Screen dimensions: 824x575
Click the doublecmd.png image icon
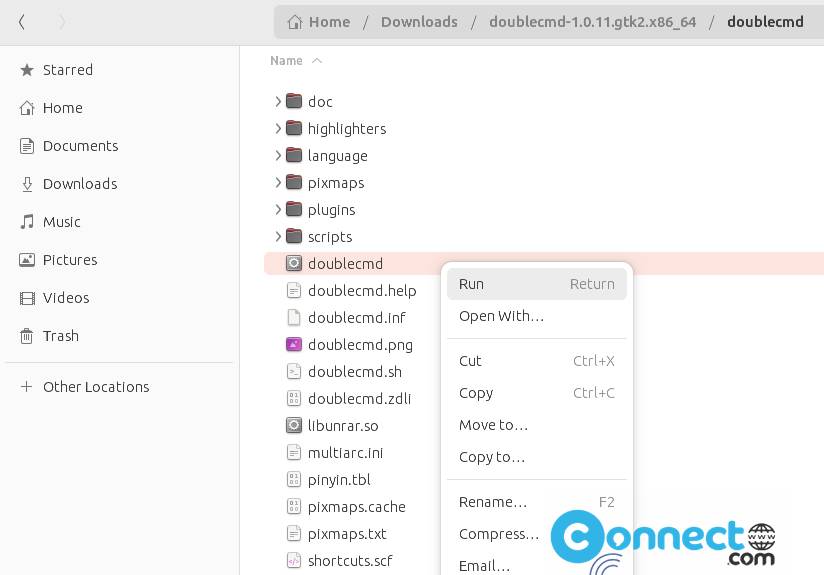click(x=294, y=344)
